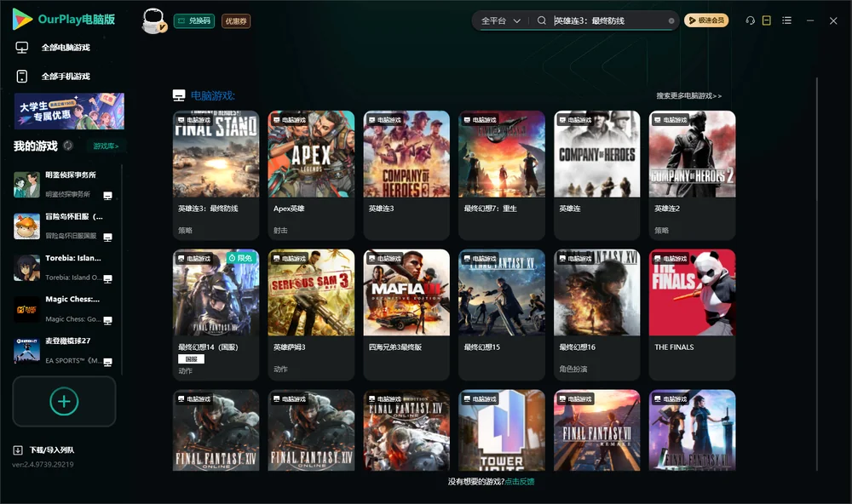Clear the search box text

671,20
